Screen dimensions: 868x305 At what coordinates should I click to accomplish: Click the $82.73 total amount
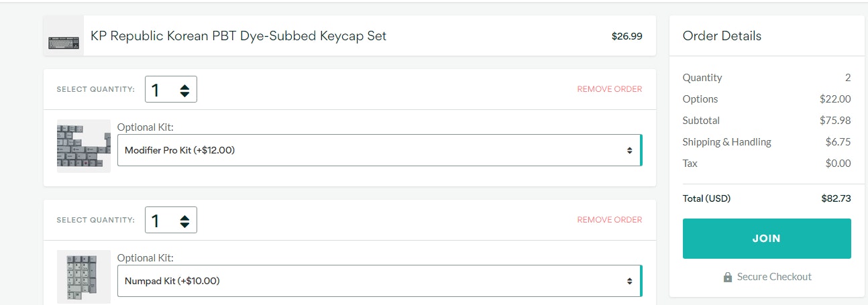836,198
